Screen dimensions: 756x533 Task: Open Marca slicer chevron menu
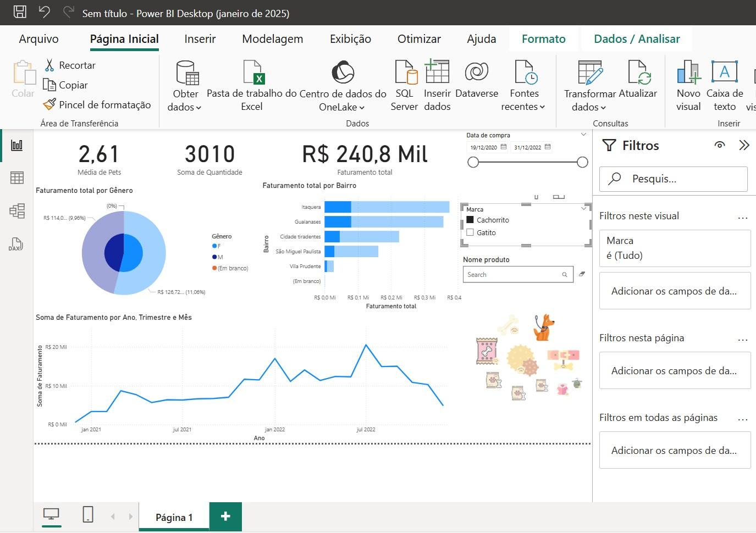coord(583,208)
